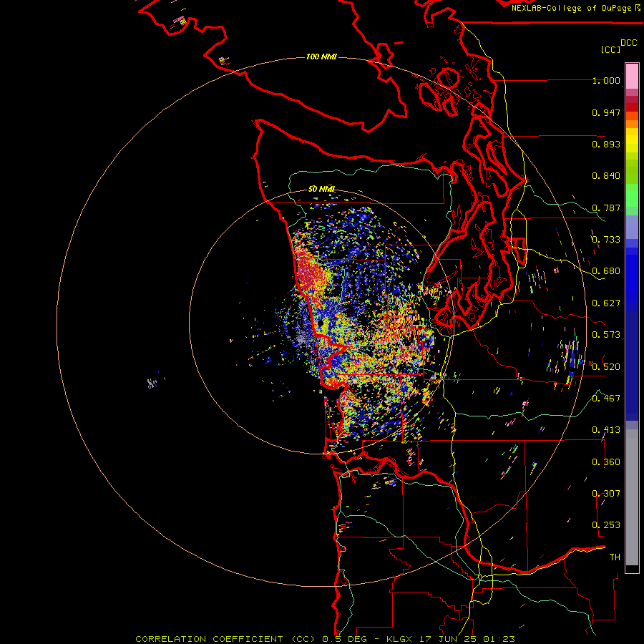This screenshot has width=644, height=644.
Task: Pick the pink segment at the top of the color bar
Action: (632, 77)
